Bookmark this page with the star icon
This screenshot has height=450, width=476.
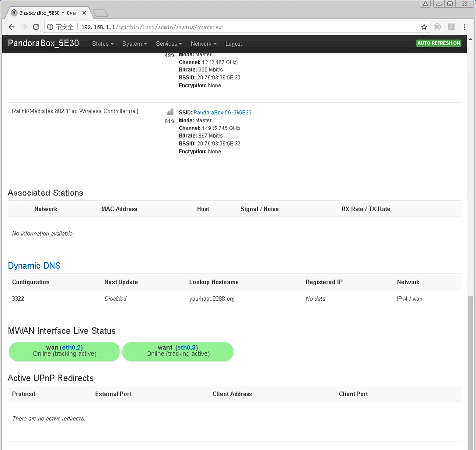(x=424, y=27)
